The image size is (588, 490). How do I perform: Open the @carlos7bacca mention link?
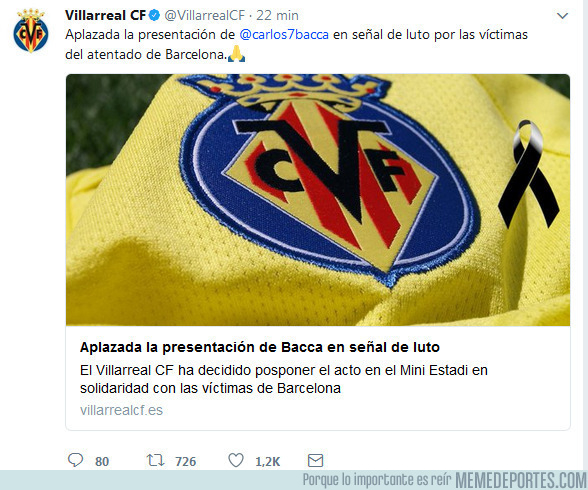(284, 34)
